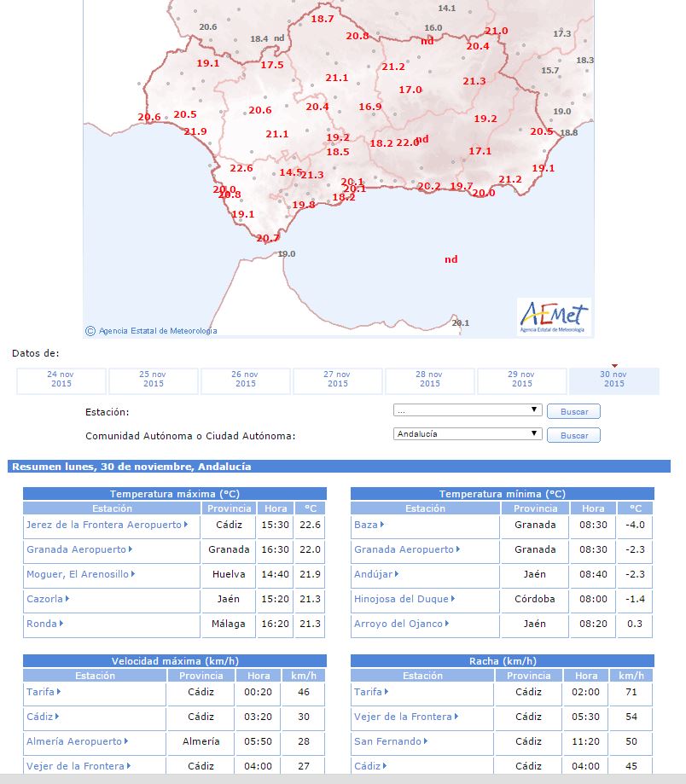Open San Fernando station in Racha table
The width and height of the screenshot is (686, 784).
[388, 742]
